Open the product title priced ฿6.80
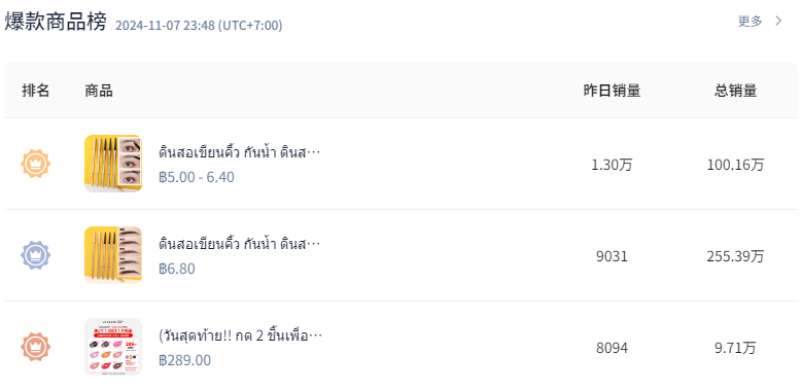 [240, 244]
